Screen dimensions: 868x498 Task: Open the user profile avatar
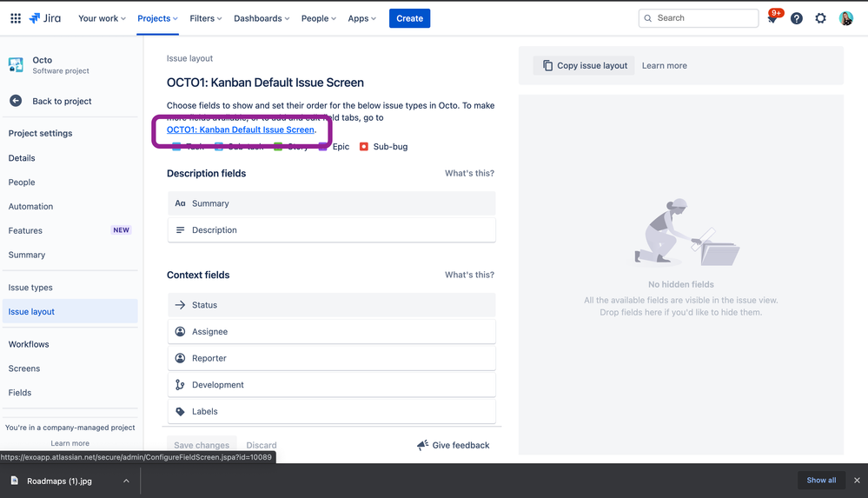pyautogui.click(x=846, y=18)
